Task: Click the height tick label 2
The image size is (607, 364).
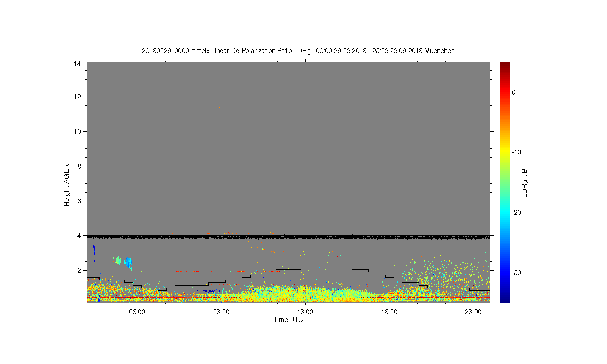Action: click(x=79, y=270)
